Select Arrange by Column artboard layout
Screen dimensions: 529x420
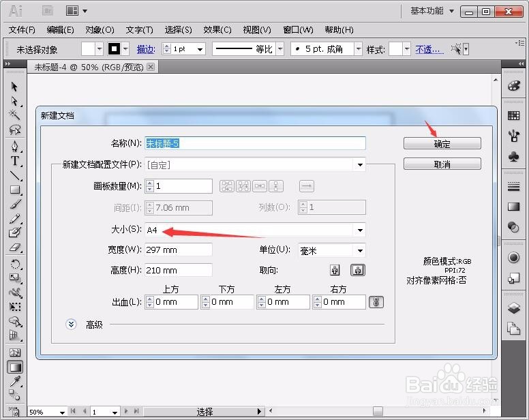point(276,186)
